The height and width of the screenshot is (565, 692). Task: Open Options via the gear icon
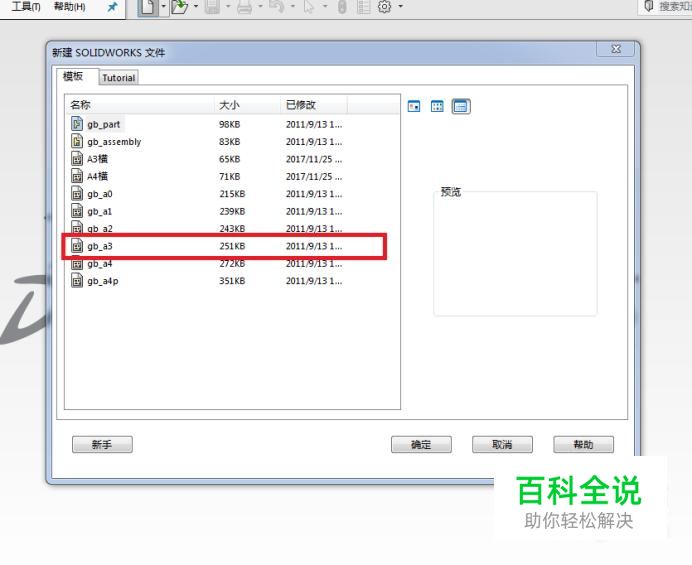(384, 6)
